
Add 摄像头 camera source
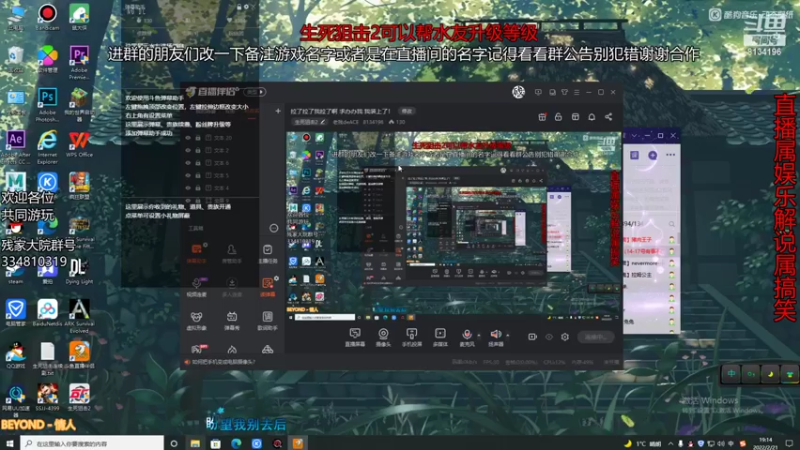[x=383, y=337]
